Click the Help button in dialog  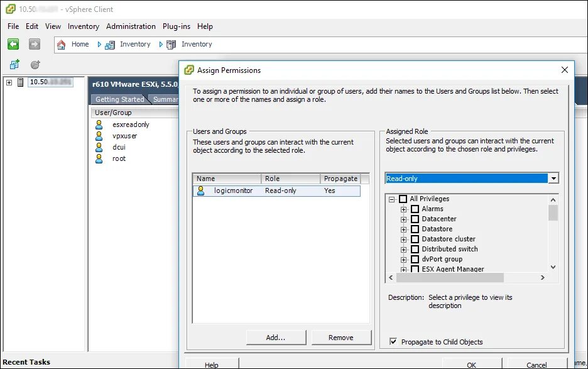[x=212, y=364]
